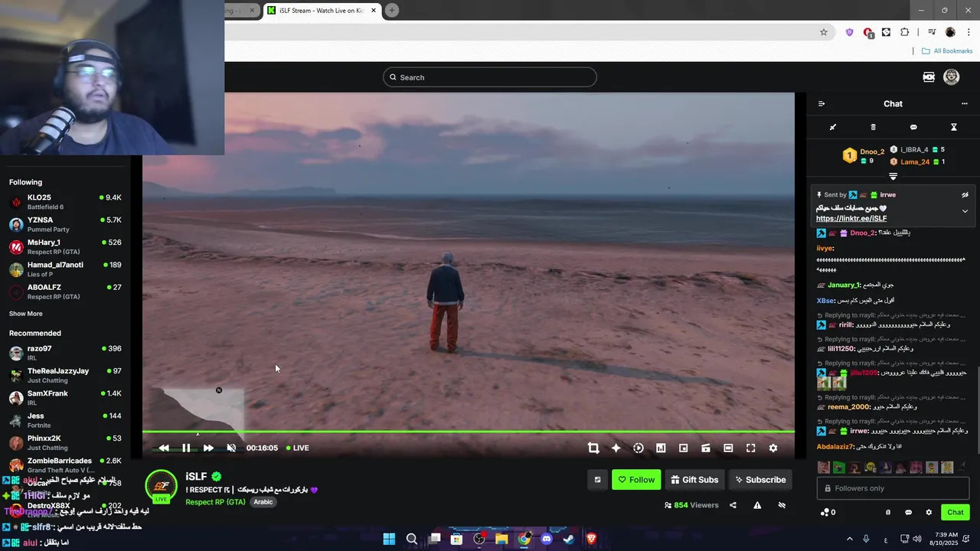The width and height of the screenshot is (980, 551).
Task: Hide the pinned chat message
Action: (x=965, y=195)
